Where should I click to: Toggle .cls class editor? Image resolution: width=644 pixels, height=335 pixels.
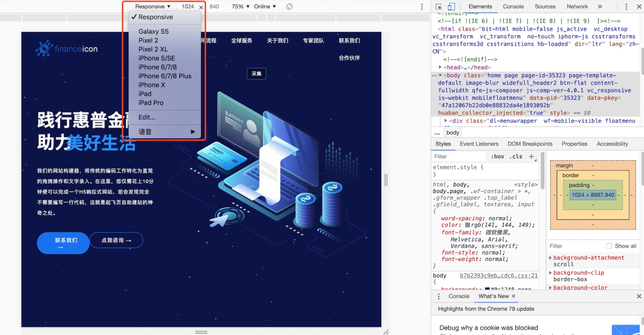pyautogui.click(x=516, y=157)
